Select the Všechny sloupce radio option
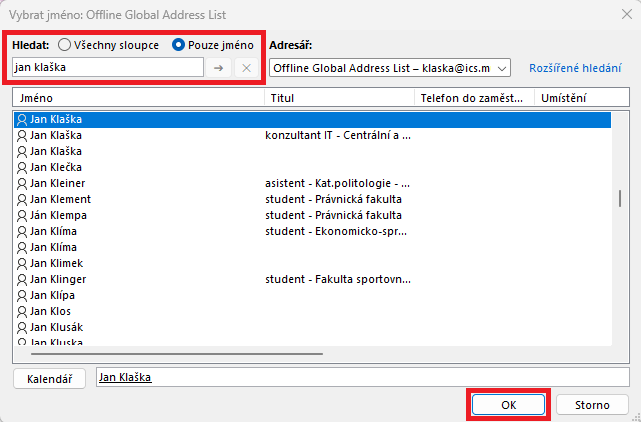The height and width of the screenshot is (422, 641). click(66, 45)
